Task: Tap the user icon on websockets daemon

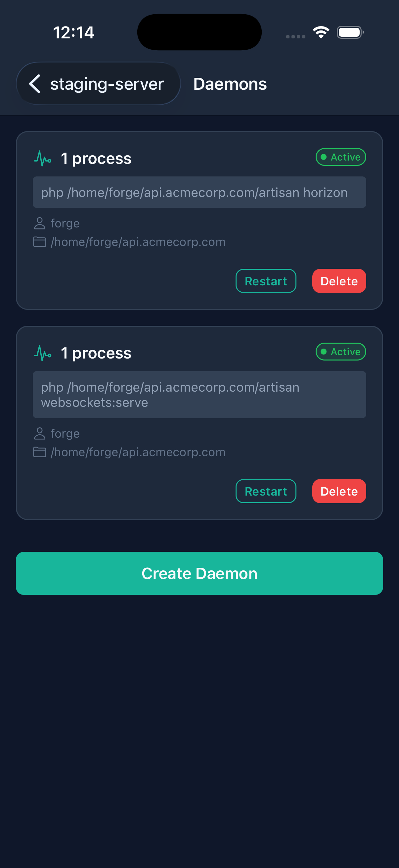Action: (40, 433)
